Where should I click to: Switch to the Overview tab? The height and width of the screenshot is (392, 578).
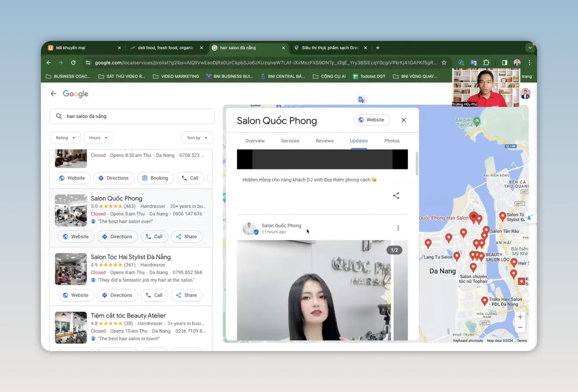pyautogui.click(x=255, y=141)
